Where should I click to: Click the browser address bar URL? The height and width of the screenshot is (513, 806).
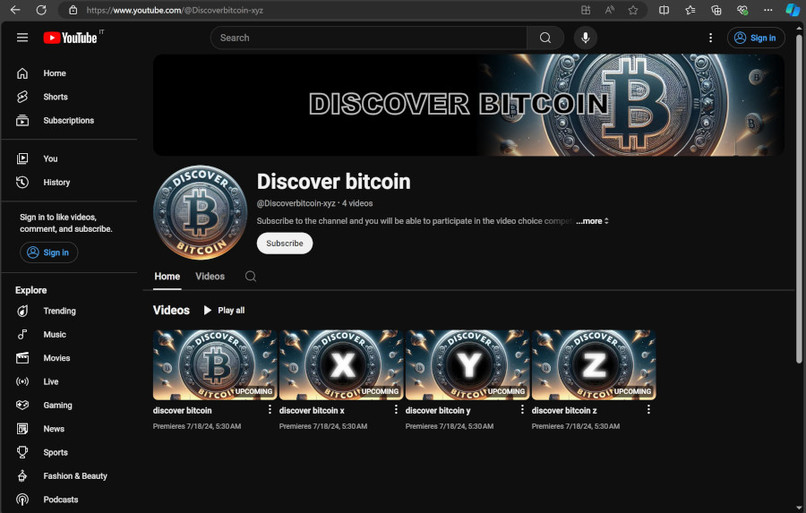(x=175, y=10)
